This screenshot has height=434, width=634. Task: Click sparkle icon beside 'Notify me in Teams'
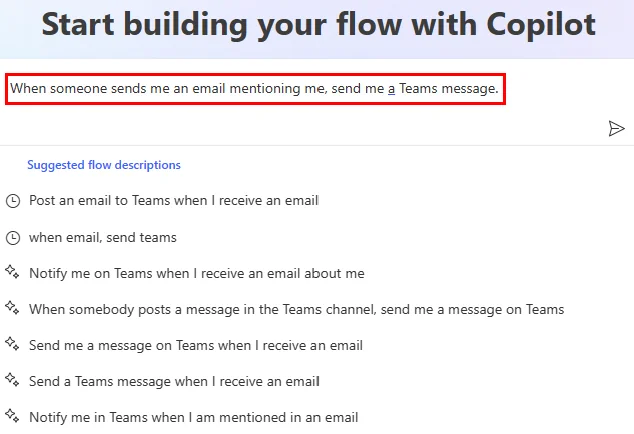(12, 416)
